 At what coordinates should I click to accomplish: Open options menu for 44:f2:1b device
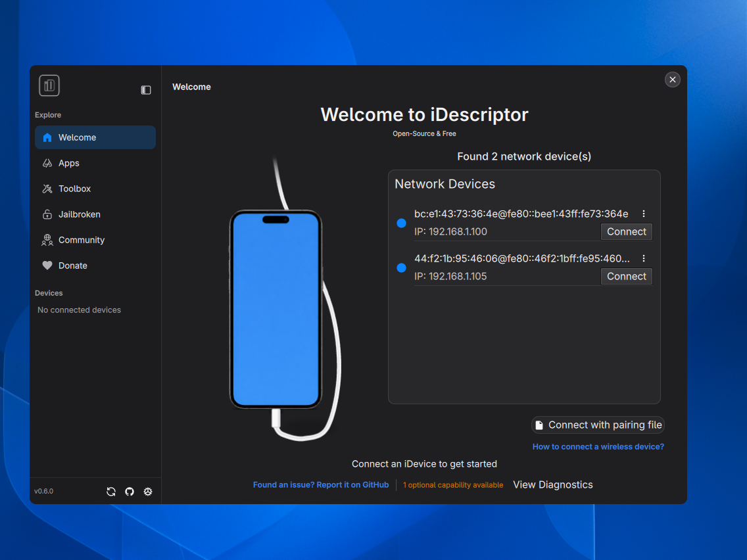644,258
